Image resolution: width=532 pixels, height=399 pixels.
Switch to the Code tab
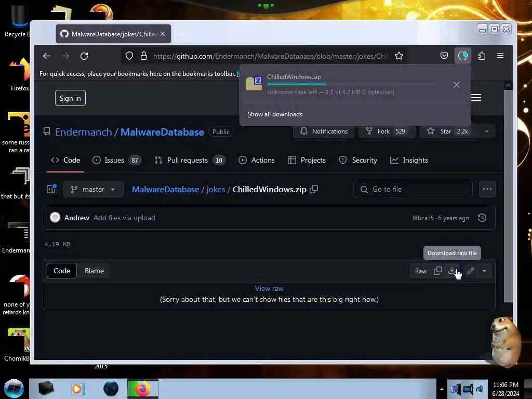(x=65, y=160)
